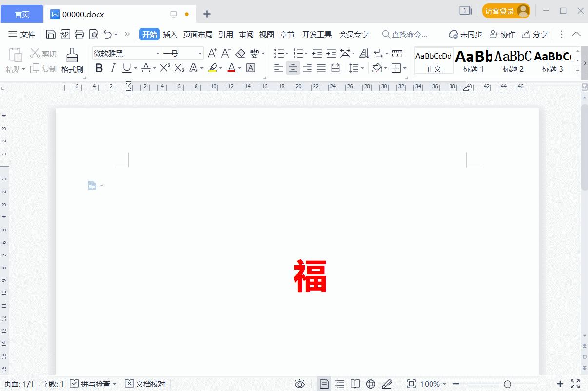Screen dimensions: 588x391
Task: Toggle Italic formatting
Action: coord(113,68)
